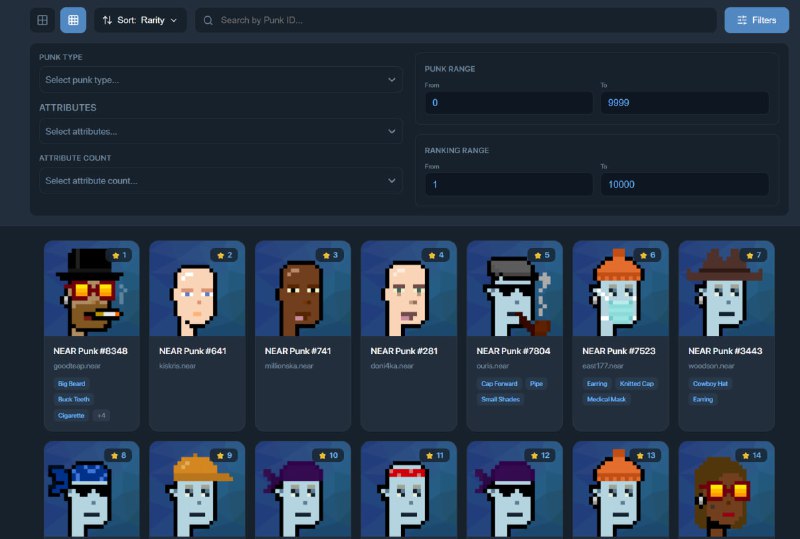Expand the Select attribute count dropdown
800x539 pixels.
click(220, 181)
